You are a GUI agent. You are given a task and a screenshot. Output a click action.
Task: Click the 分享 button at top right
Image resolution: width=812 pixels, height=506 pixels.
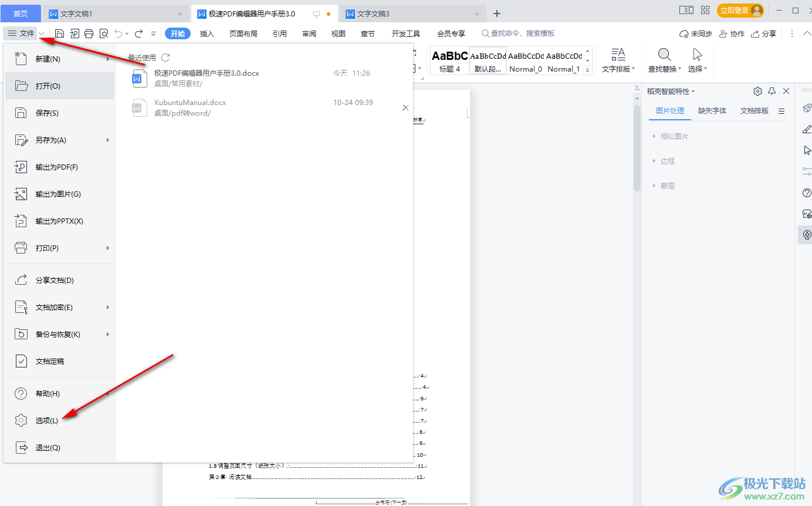coord(764,34)
